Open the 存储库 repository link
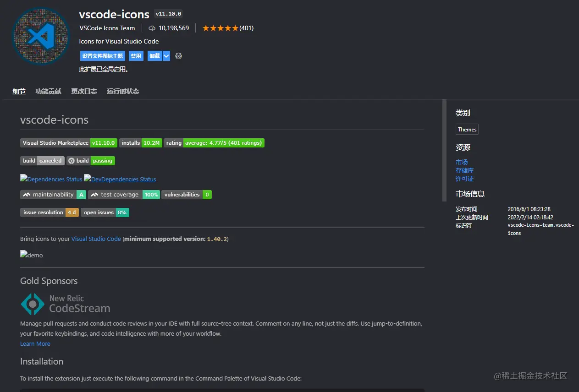Image resolution: width=579 pixels, height=392 pixels. pyautogui.click(x=465, y=170)
